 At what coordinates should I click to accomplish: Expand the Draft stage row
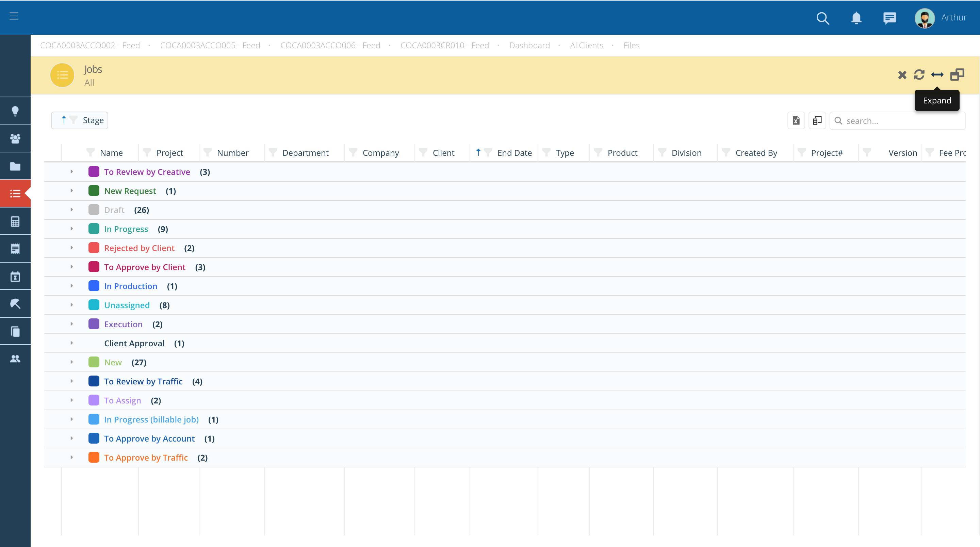click(x=71, y=209)
